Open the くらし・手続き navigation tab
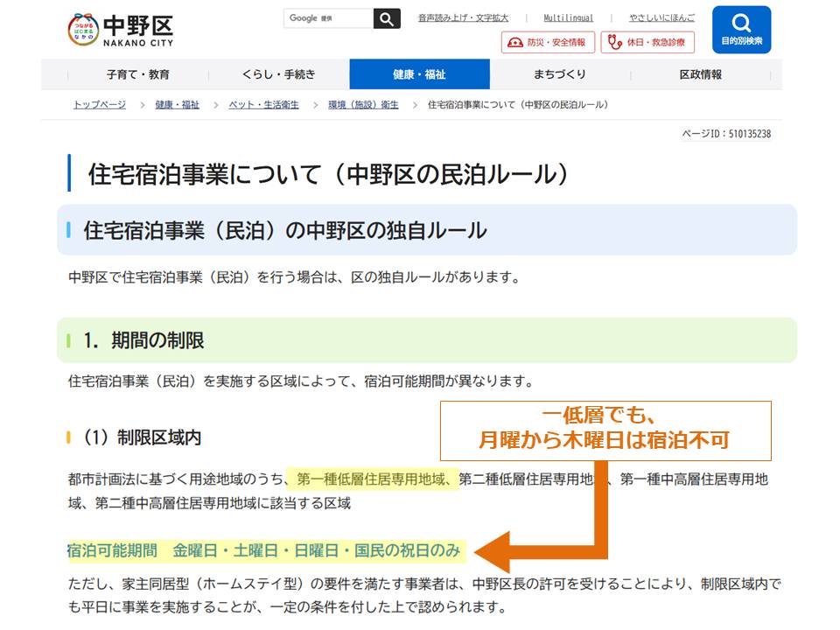Viewport: 840px width, 630px height. point(279,74)
